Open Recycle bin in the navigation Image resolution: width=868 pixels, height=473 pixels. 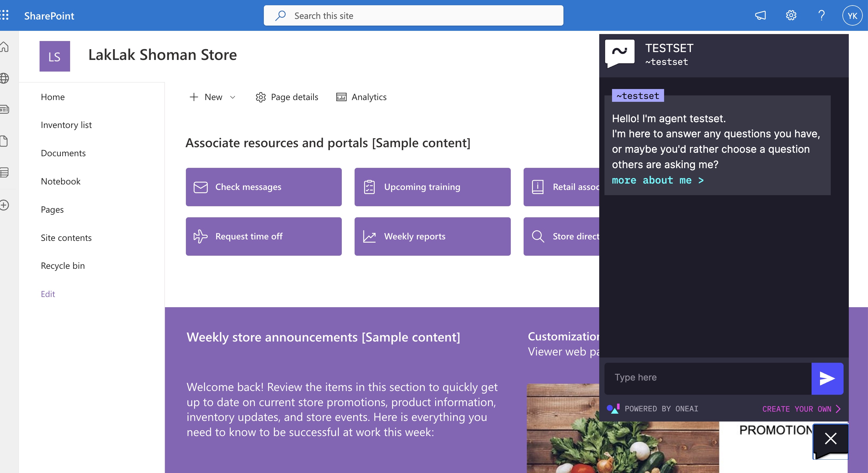pos(63,266)
